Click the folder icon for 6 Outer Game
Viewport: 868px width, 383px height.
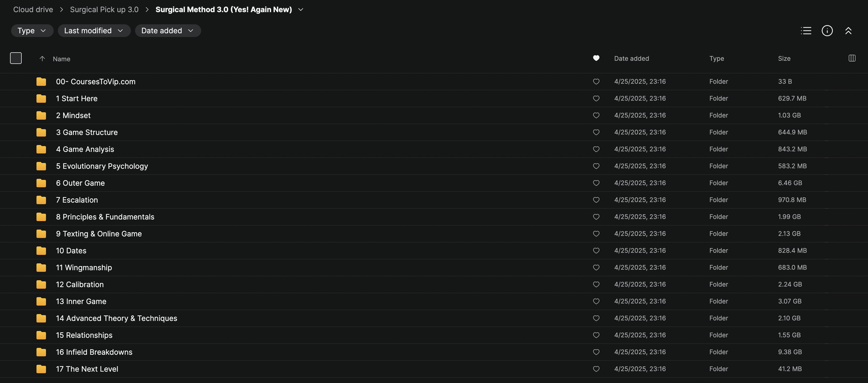(41, 183)
